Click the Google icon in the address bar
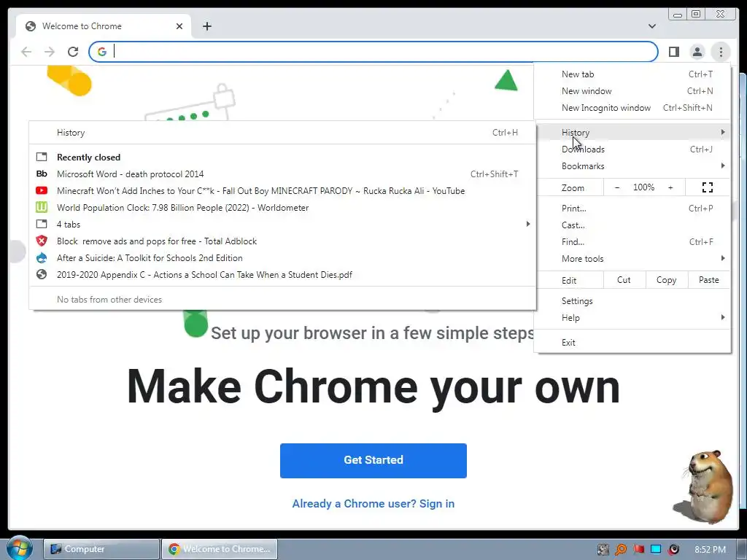The height and width of the screenshot is (560, 747). (x=102, y=52)
